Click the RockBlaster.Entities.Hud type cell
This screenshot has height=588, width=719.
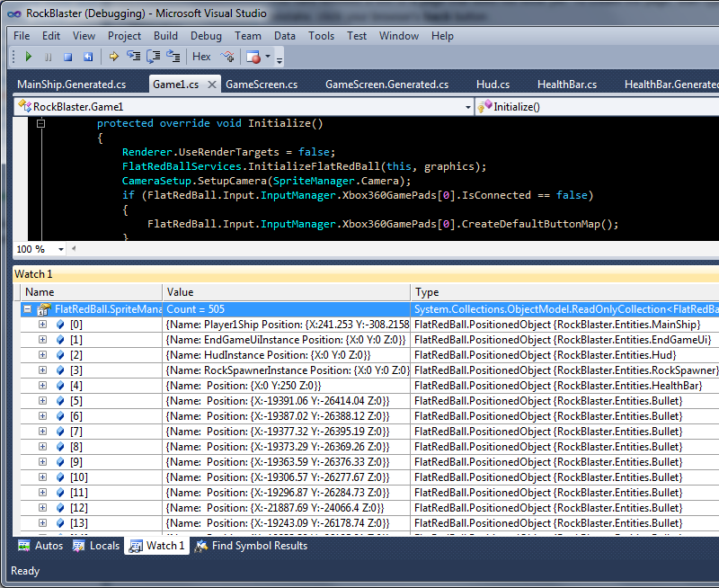[x=565, y=355]
